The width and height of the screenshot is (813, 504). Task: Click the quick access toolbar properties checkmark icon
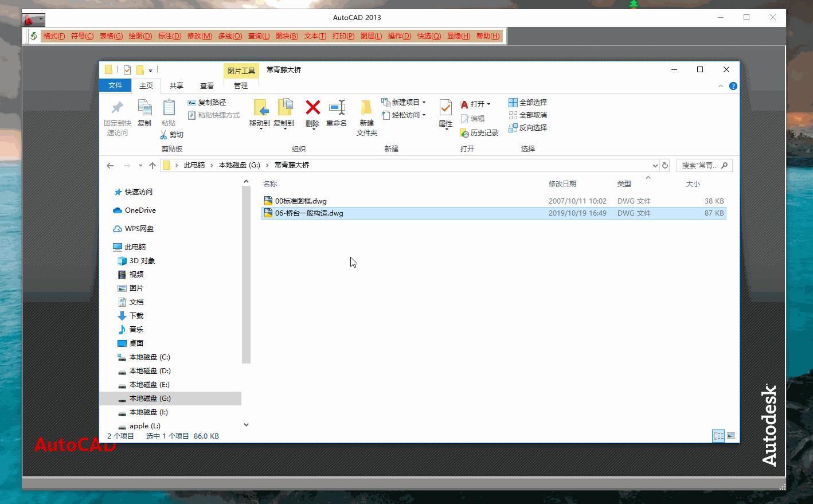coord(127,70)
